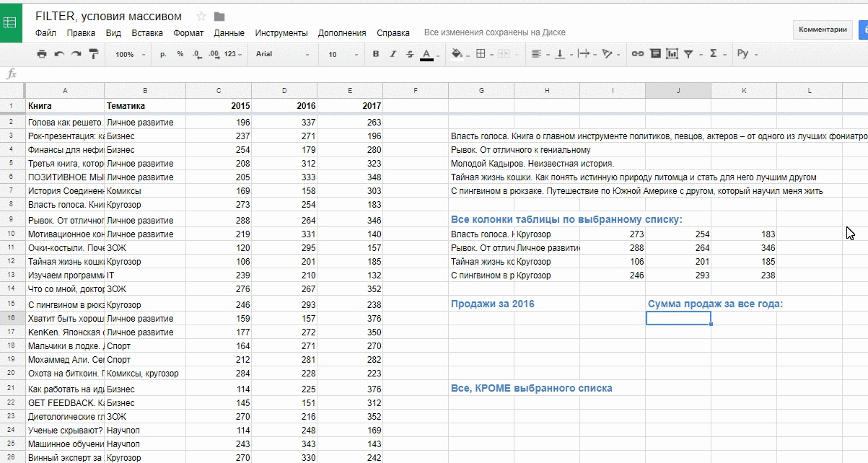This screenshot has height=463, width=868.
Task: Insert a chart
Action: point(672,54)
